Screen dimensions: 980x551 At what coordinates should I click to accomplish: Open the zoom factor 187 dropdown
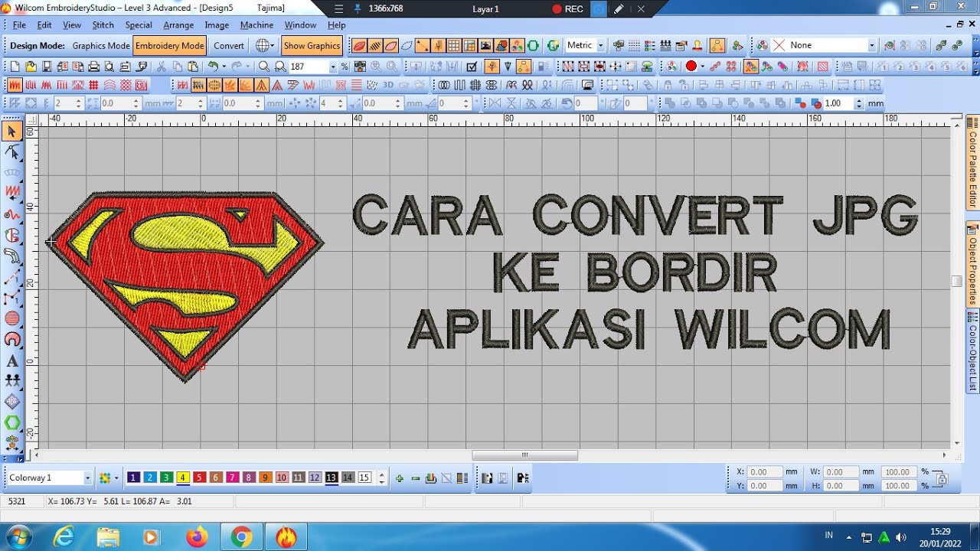pyautogui.click(x=332, y=67)
